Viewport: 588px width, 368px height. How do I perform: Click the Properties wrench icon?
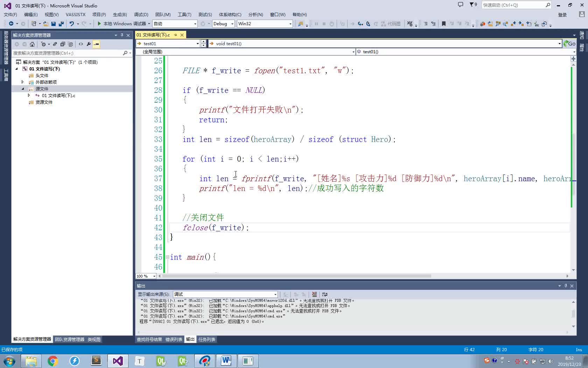coord(89,44)
